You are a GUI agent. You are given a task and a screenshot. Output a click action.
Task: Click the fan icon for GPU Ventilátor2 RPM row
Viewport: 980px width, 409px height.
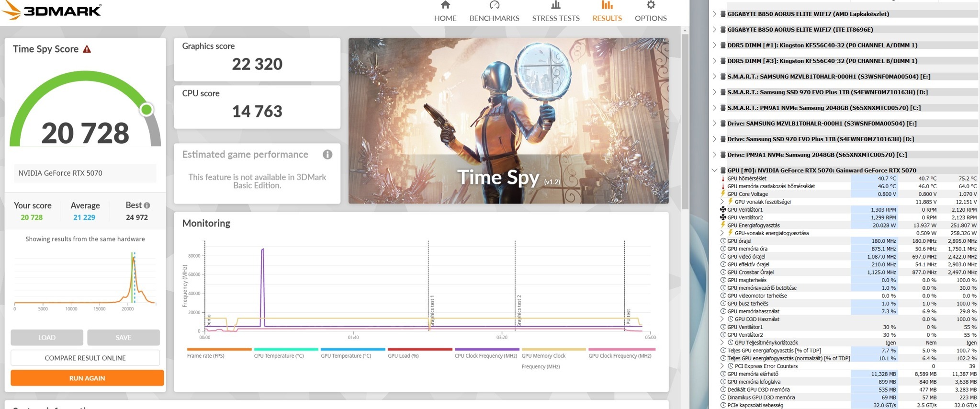pyautogui.click(x=723, y=217)
